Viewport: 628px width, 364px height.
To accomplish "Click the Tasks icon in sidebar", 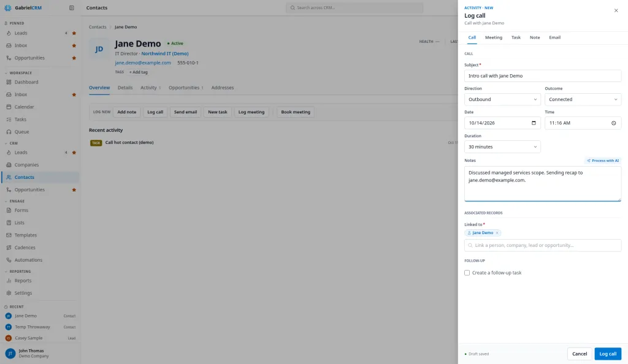I will point(9,119).
